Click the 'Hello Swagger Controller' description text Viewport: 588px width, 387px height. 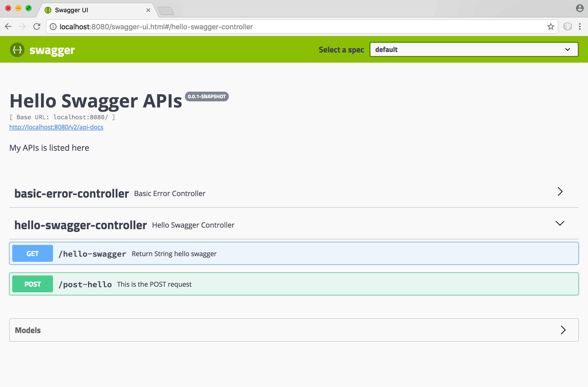click(x=193, y=225)
